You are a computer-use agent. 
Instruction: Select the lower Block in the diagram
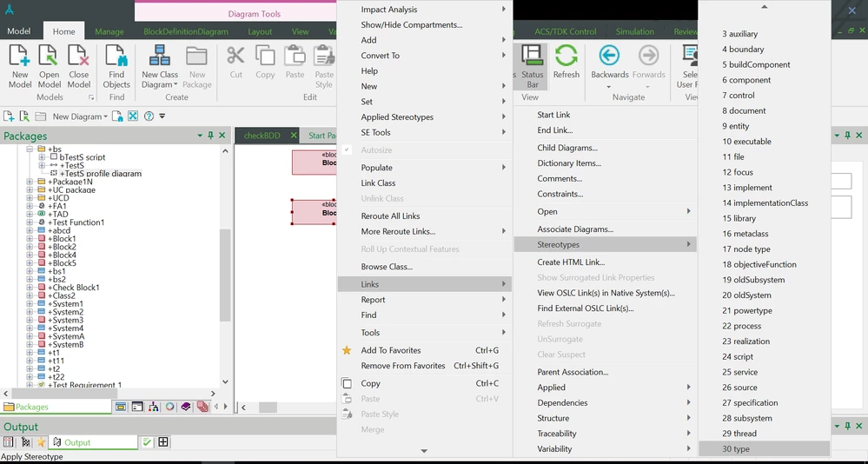314,212
